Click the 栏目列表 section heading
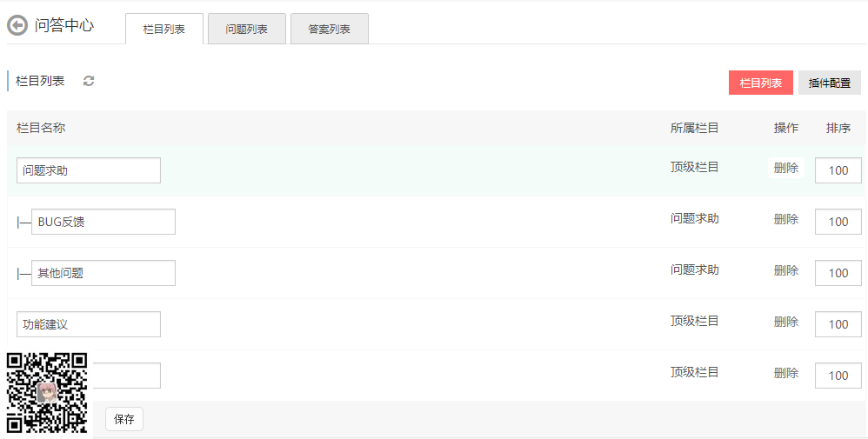Image resolution: width=868 pixels, height=439 pixels. pos(40,81)
